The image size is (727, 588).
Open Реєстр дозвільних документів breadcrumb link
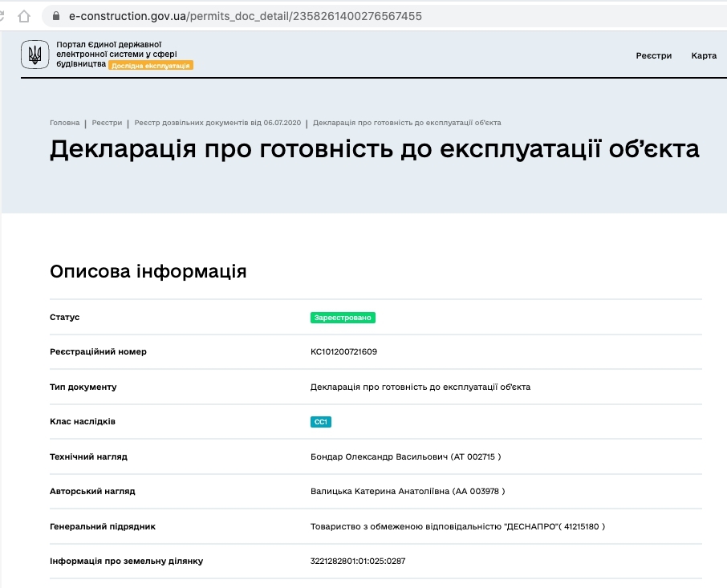pos(217,123)
